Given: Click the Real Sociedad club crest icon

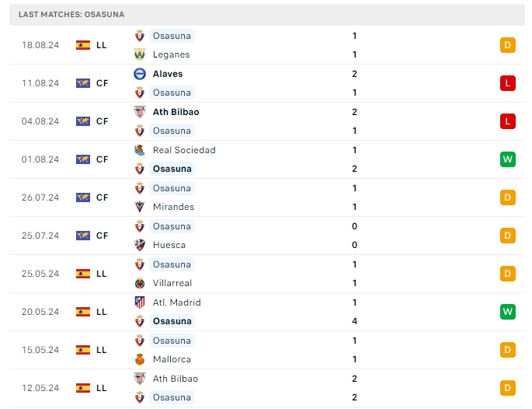Looking at the screenshot, I should pos(140,150).
